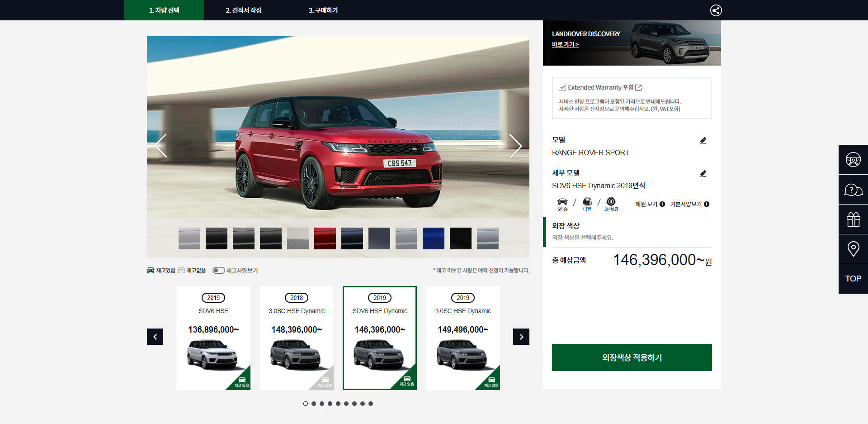Select the last silver-grey swatch on right
Screen dimensions: 868x424
[488, 238]
